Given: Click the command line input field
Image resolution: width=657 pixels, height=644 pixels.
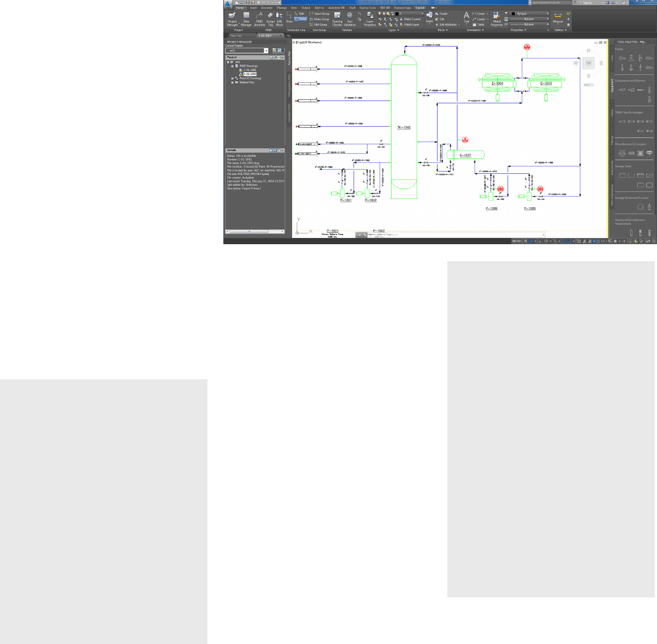Looking at the screenshot, I should (455, 235).
